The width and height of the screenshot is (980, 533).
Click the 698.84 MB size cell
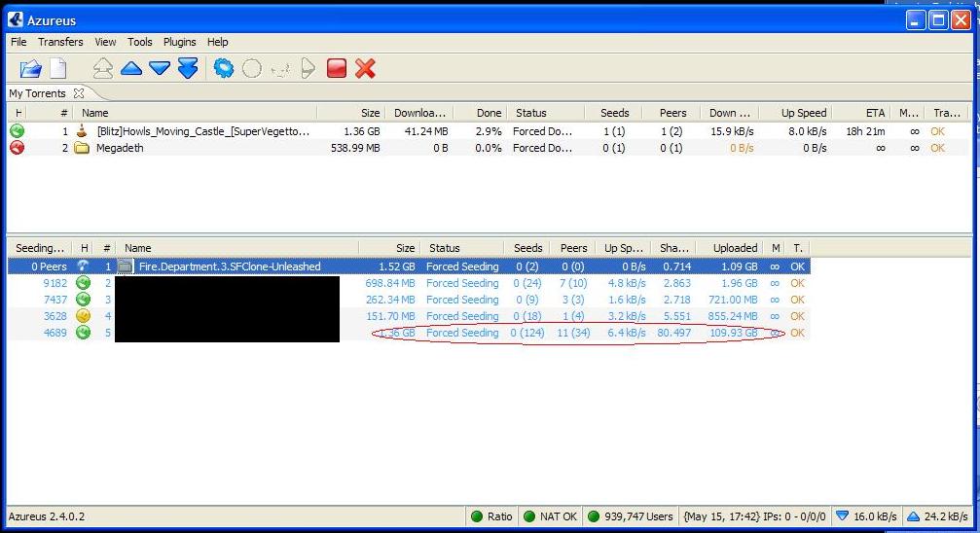point(390,283)
